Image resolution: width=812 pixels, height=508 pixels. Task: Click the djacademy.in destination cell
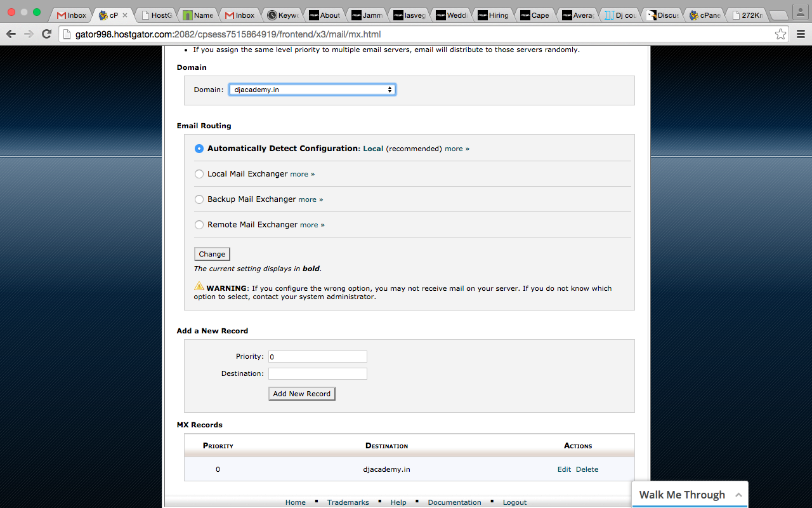pos(387,469)
